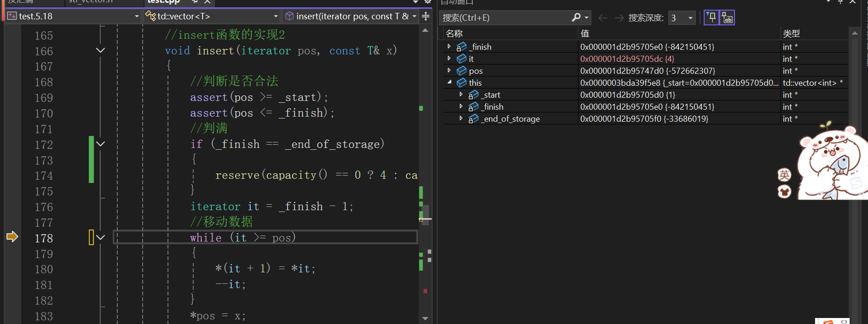
Task: Click the insert method cube icon
Action: pyautogui.click(x=289, y=16)
